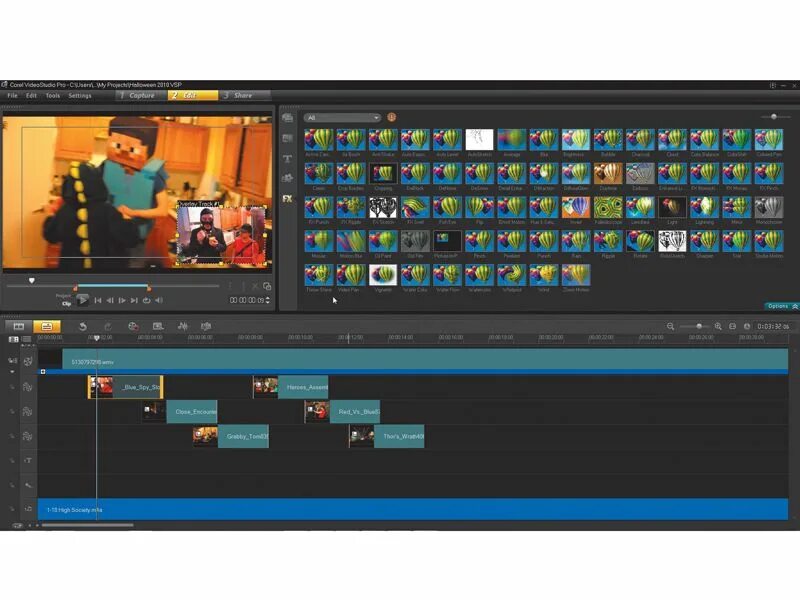Open the preview volume control
The height and width of the screenshot is (600, 800).
pyautogui.click(x=159, y=301)
